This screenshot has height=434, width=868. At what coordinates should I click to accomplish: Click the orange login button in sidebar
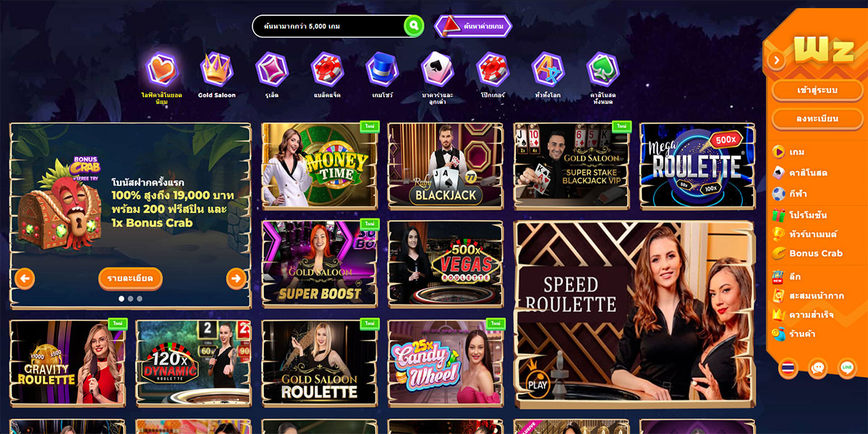coord(817,90)
